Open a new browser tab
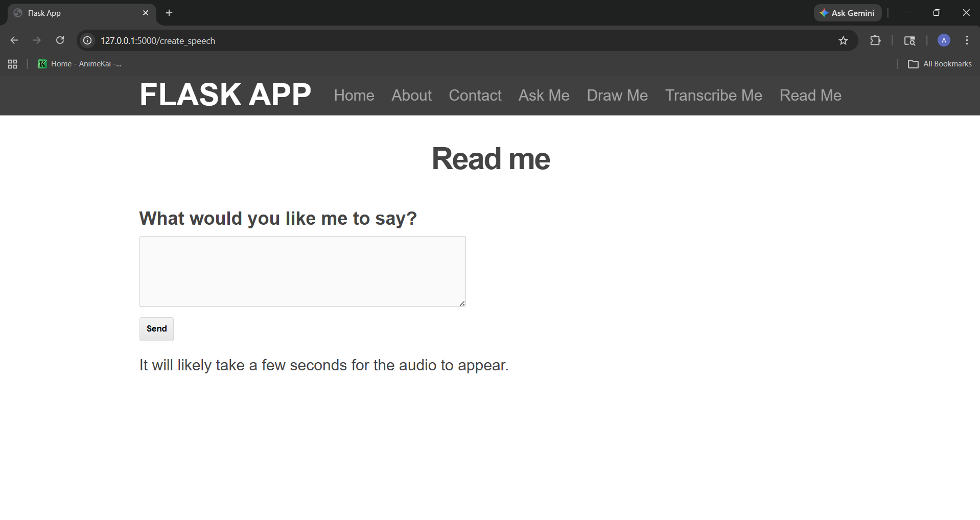The image size is (980, 520). click(169, 13)
